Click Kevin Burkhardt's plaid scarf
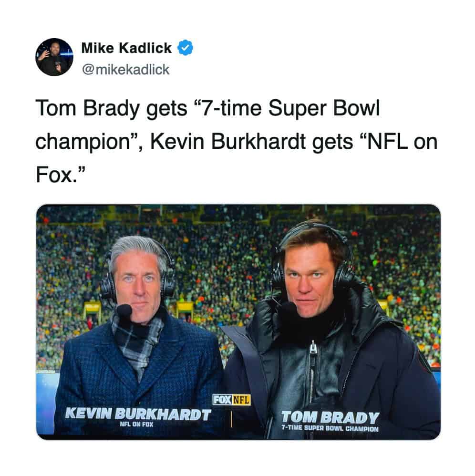Screen dimensions: 475x476 (x=138, y=338)
